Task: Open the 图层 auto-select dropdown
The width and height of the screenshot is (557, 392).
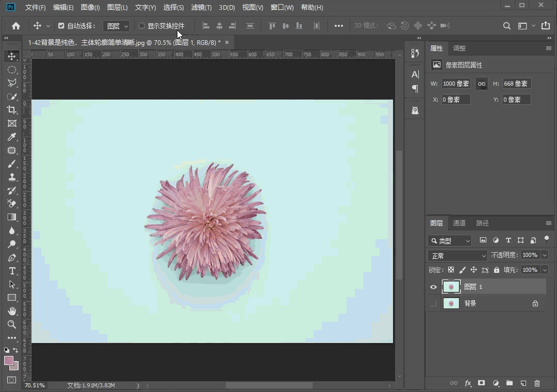Action: 117,26
